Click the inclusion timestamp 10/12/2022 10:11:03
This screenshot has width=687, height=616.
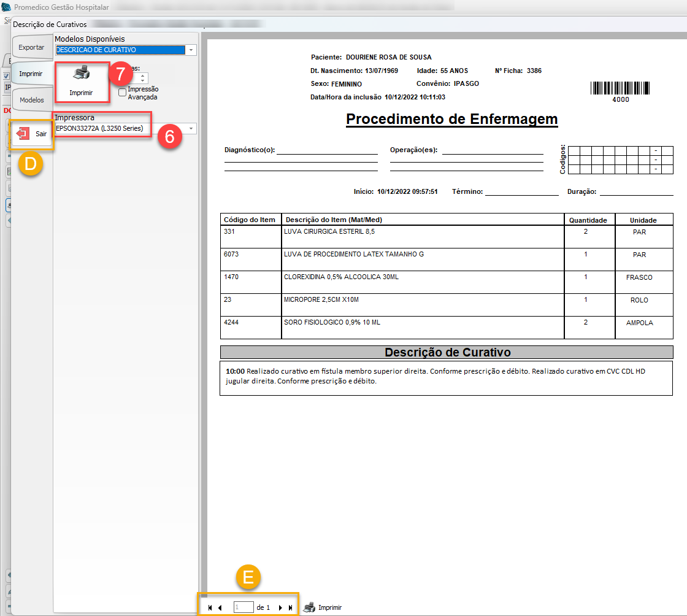415,98
